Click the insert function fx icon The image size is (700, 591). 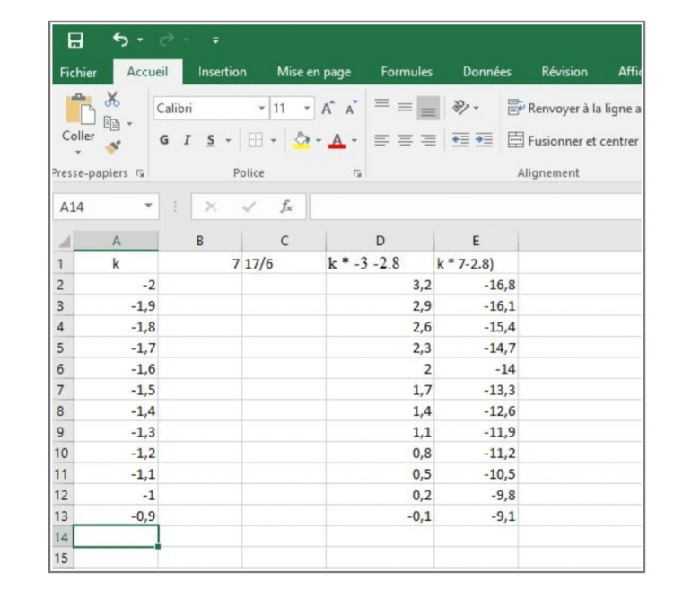[286, 207]
